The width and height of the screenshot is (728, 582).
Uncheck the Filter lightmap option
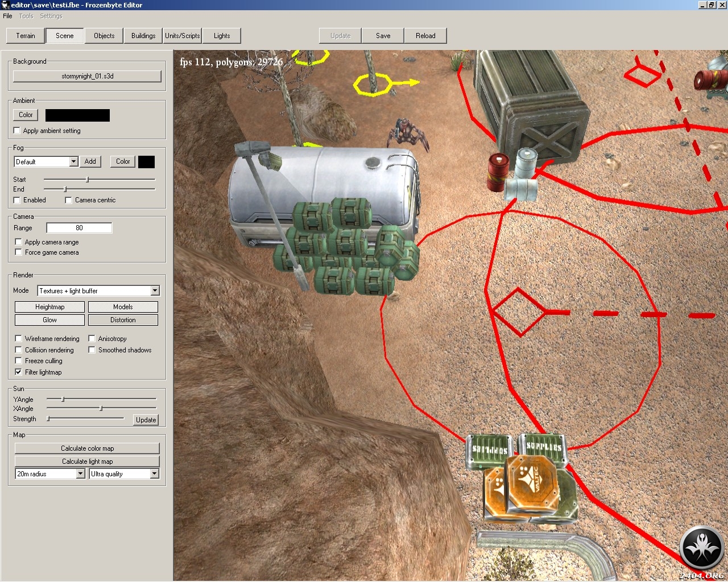tap(19, 372)
